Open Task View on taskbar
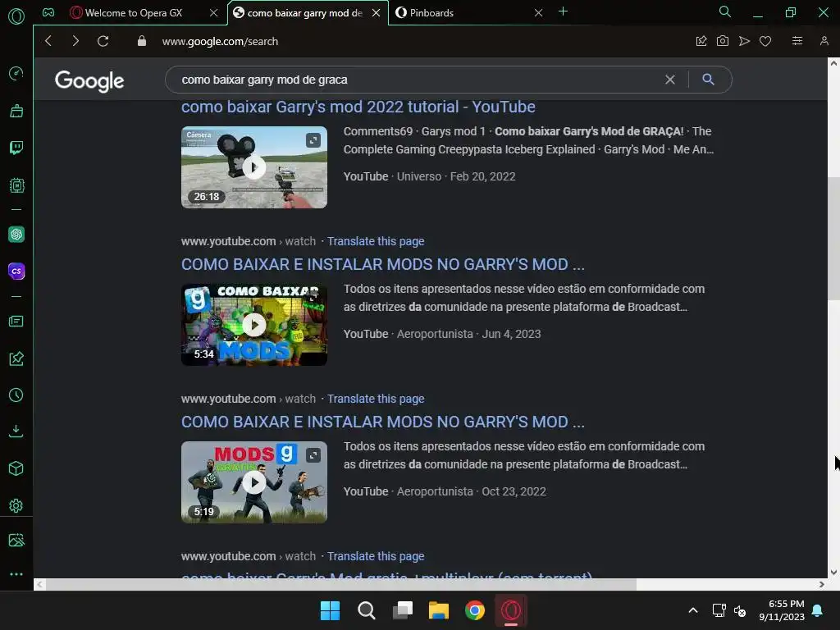 403,610
